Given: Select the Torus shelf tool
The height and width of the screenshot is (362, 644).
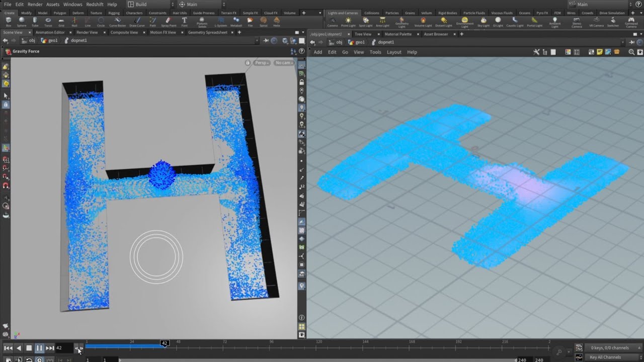Looking at the screenshot, I should point(48,22).
